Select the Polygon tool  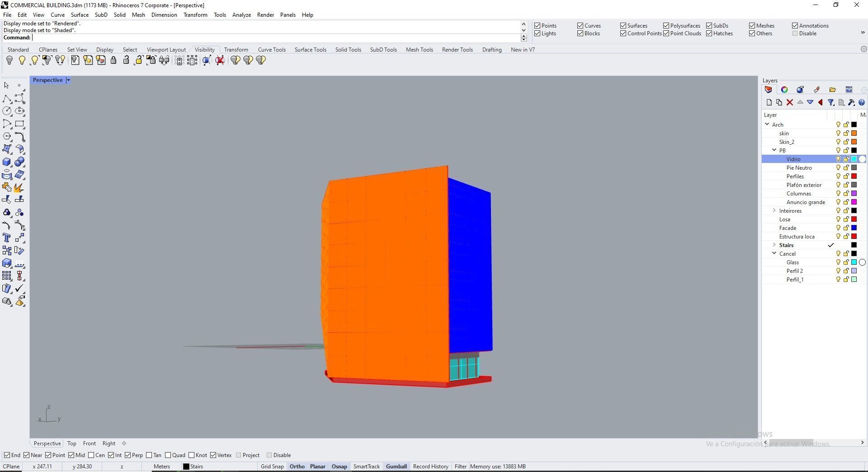(7, 136)
